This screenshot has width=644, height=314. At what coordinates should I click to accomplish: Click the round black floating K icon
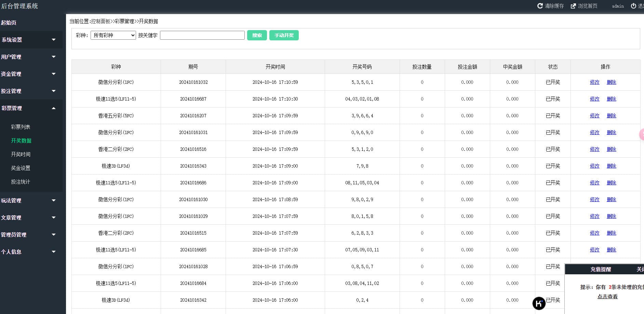(539, 303)
